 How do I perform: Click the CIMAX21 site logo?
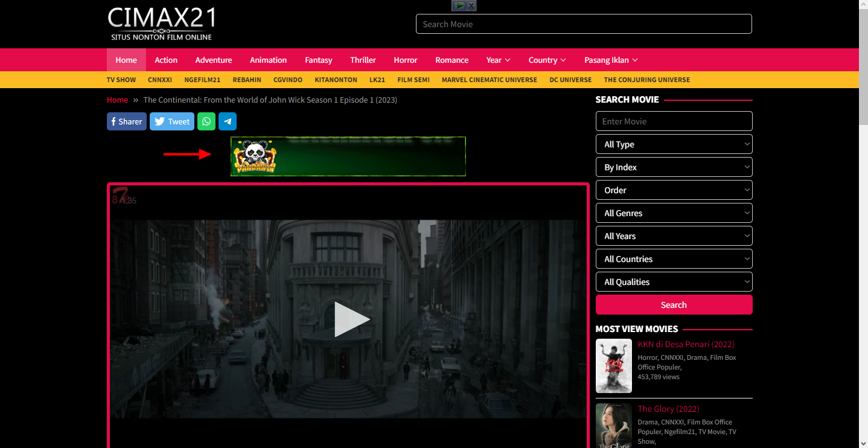point(162,24)
